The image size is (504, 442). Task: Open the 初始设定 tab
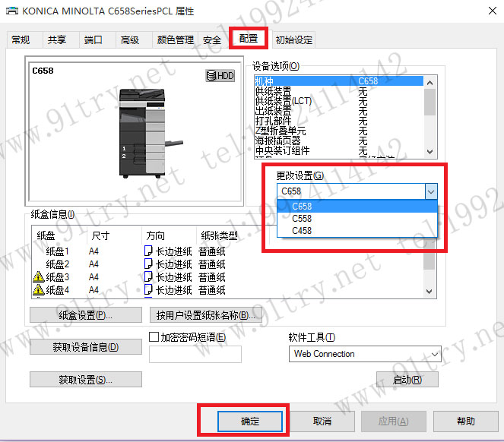click(x=293, y=40)
